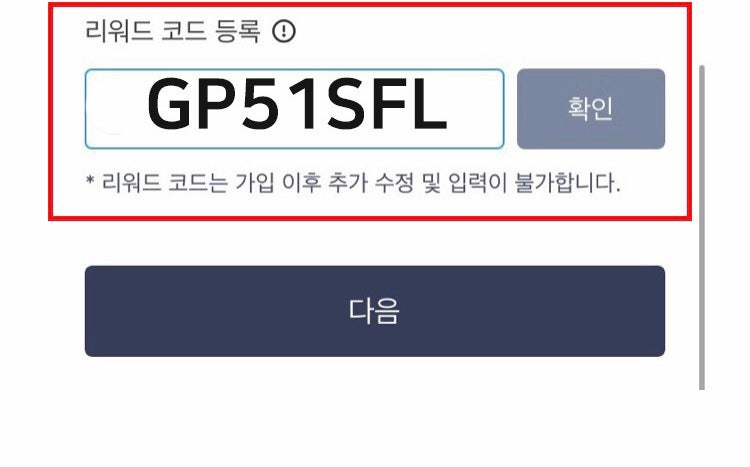Open the info icon beside 리워드 코드 등록
750x467 pixels.
coord(284,31)
